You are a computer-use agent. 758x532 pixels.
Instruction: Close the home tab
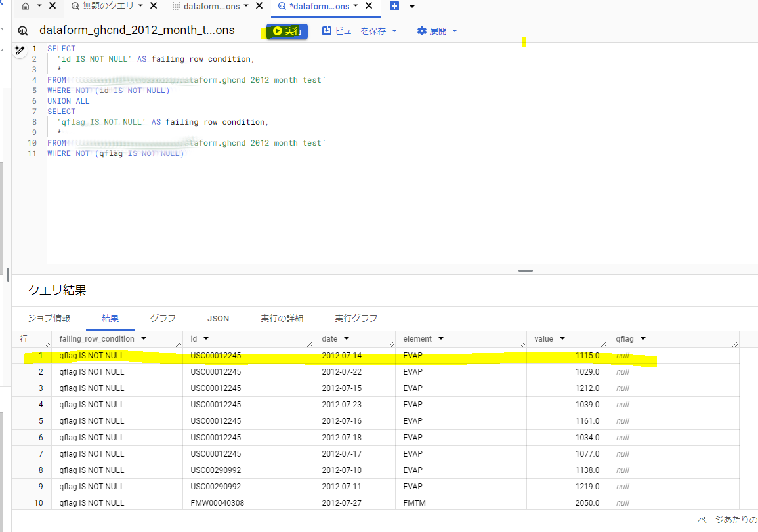[53, 6]
